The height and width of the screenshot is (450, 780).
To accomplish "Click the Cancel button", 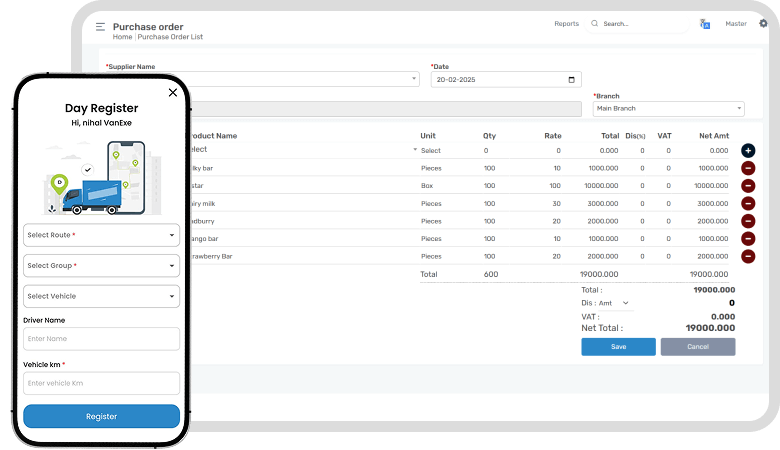I will coord(697,346).
